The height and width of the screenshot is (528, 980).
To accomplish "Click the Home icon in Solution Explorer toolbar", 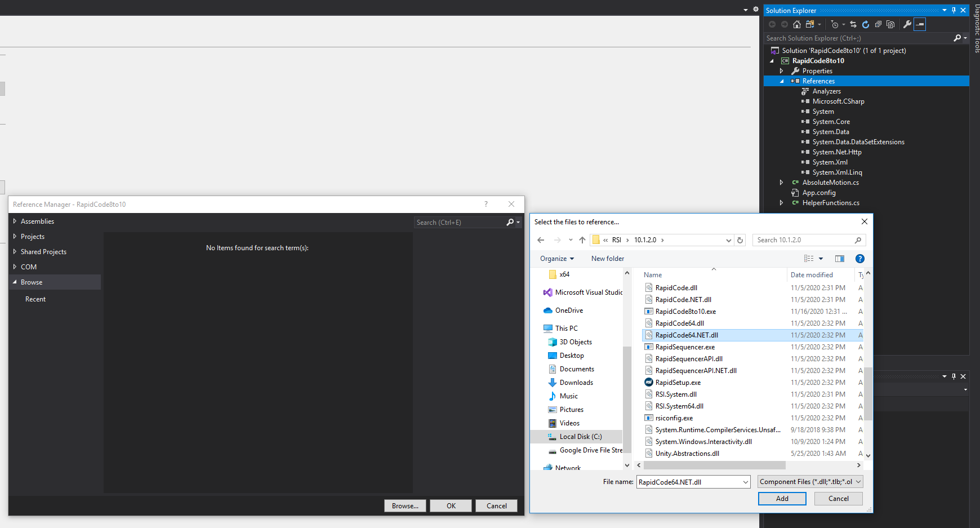I will 796,24.
